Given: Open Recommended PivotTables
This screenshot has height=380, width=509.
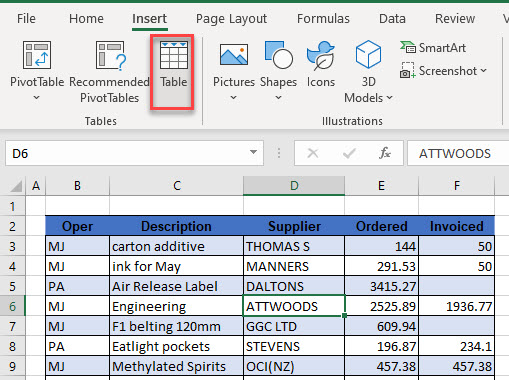Looking at the screenshot, I should coord(109,72).
